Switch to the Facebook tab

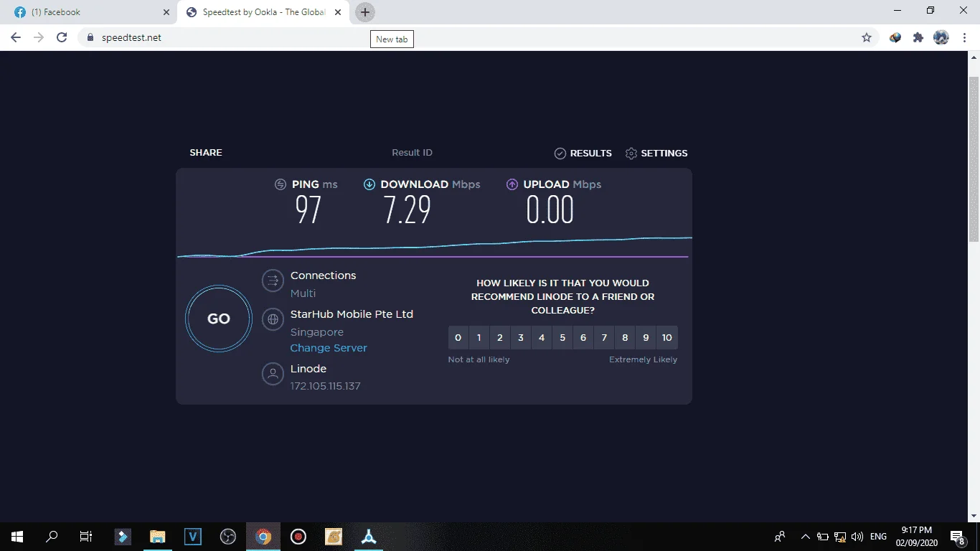click(x=90, y=12)
